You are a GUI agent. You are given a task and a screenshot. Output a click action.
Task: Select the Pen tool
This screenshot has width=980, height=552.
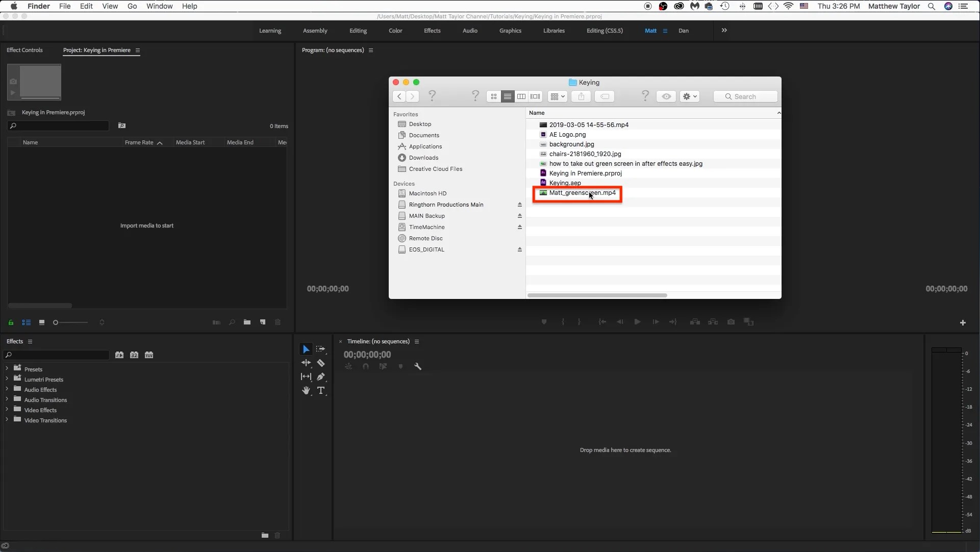[x=321, y=377]
